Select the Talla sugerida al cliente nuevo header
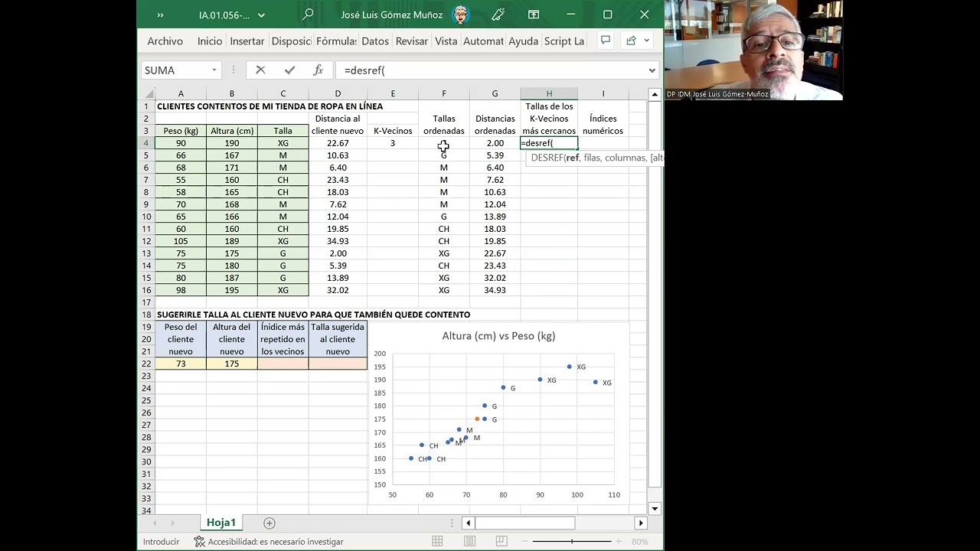The width and height of the screenshot is (980, 551). point(338,339)
